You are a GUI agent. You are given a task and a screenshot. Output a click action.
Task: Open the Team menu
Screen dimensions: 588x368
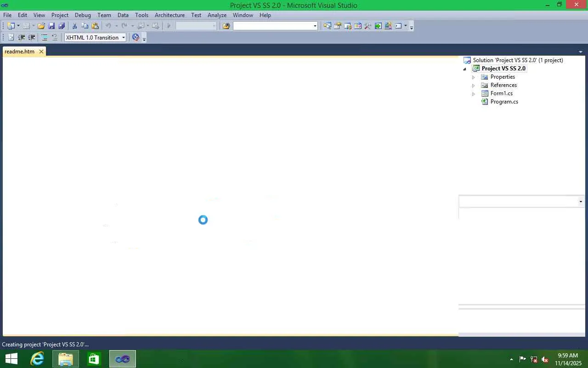104,15
